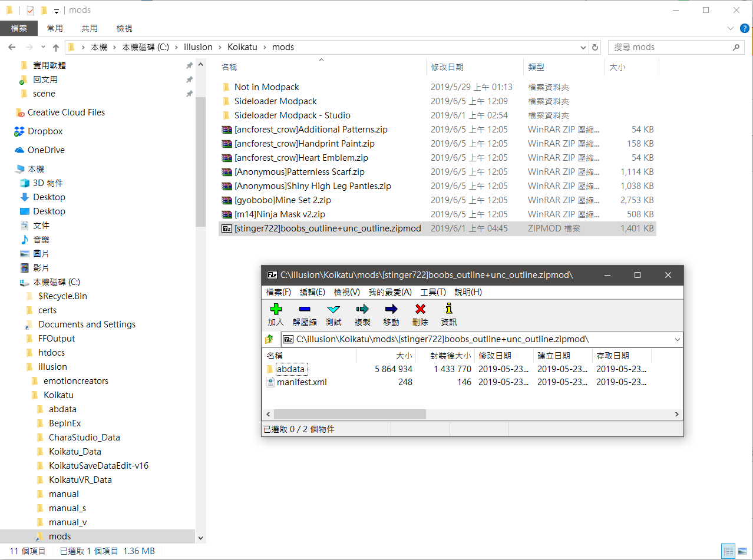Switch to large icons view in status bar

tap(742, 551)
